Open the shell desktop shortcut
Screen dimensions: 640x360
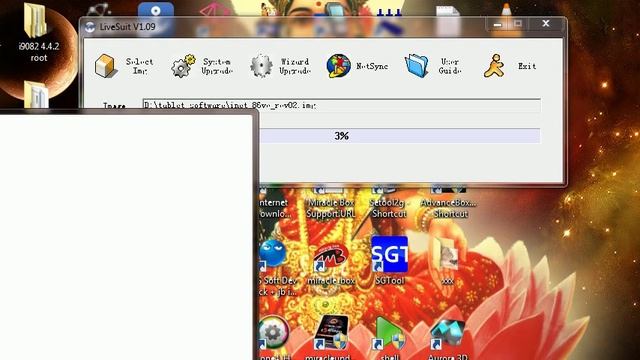click(389, 338)
